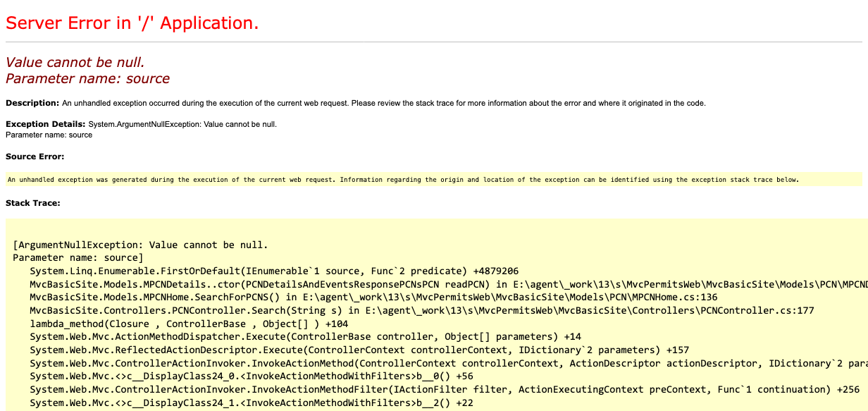Click the yellow unhandled exception message box
The width and height of the screenshot is (868, 411).
point(403,180)
